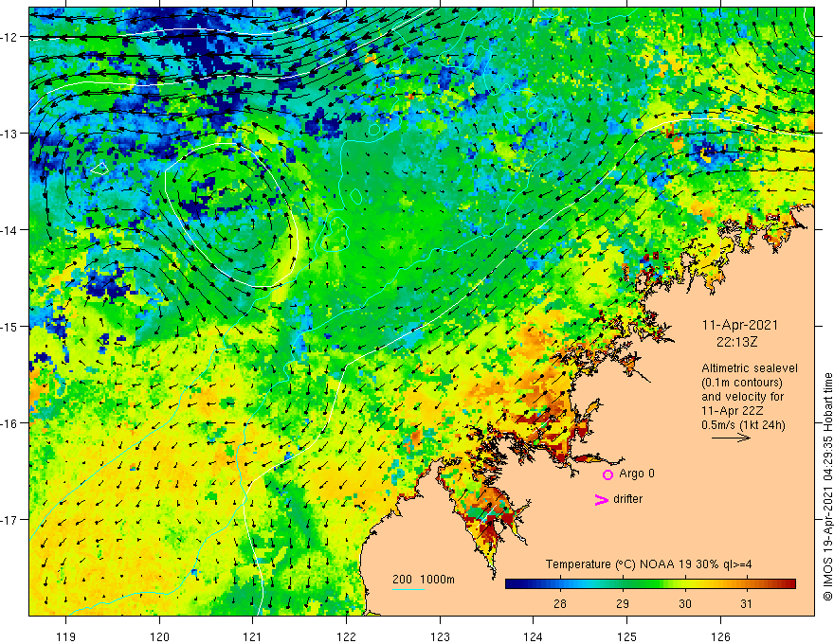This screenshot has width=834, height=644.
Task: Click the longitude axis label 122
Action: (346, 636)
